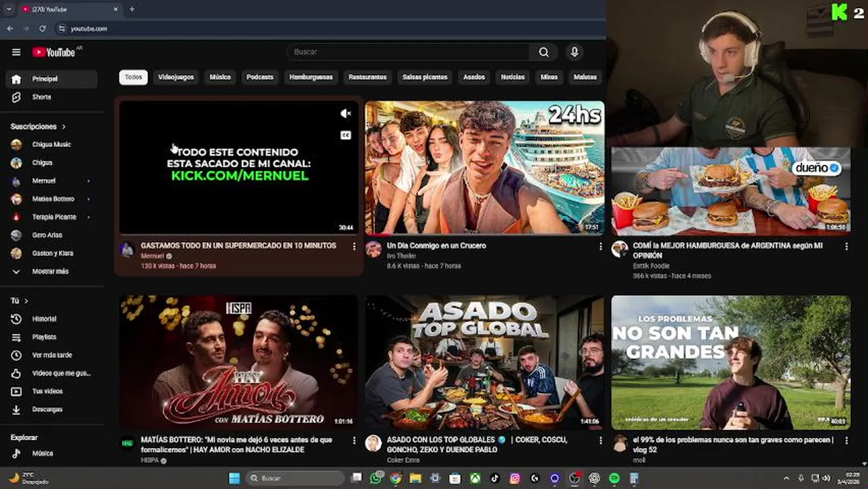Open Ver más tarde list
This screenshot has height=489, width=868.
click(x=52, y=355)
